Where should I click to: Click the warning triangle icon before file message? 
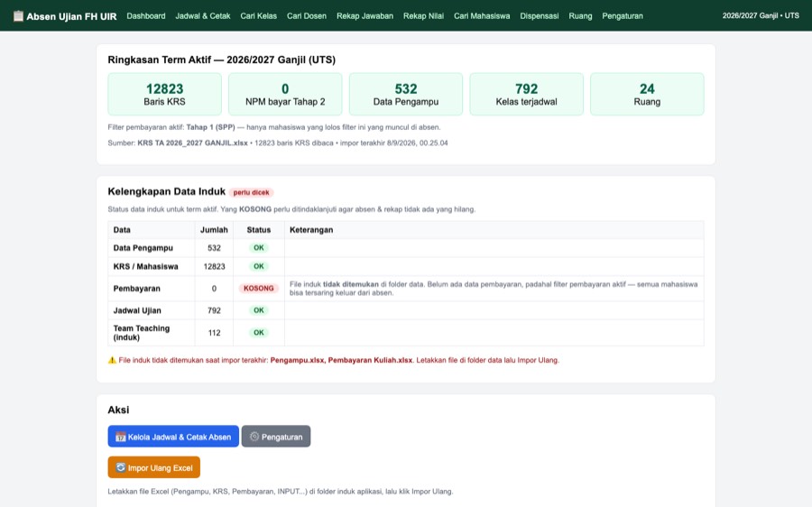[112, 360]
